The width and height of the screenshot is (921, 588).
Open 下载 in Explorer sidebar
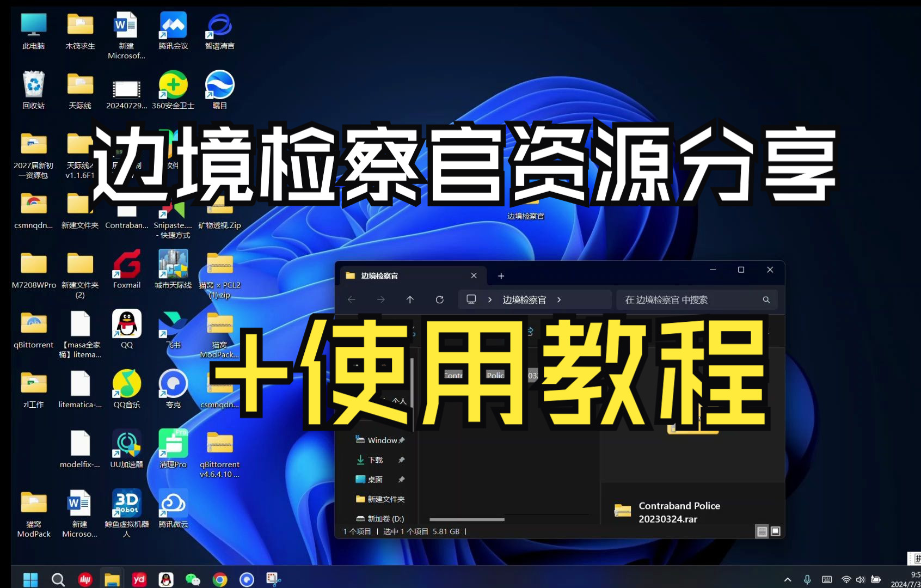click(380, 460)
